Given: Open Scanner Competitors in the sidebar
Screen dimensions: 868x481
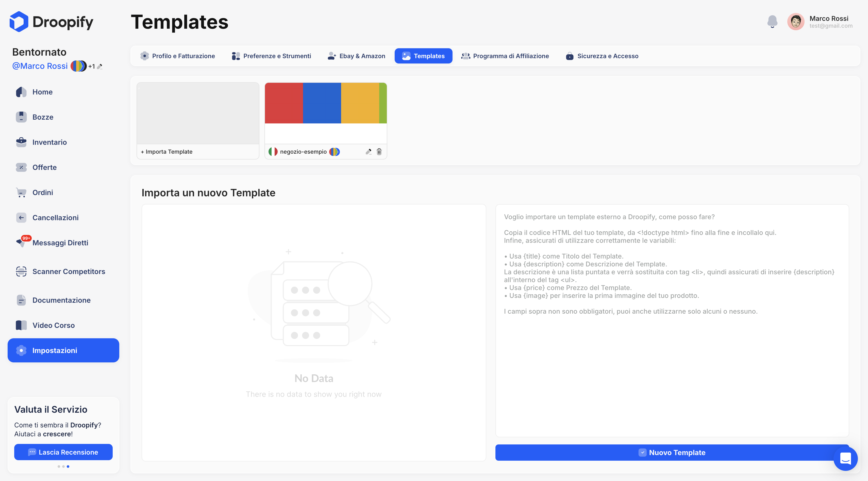Looking at the screenshot, I should tap(63, 271).
